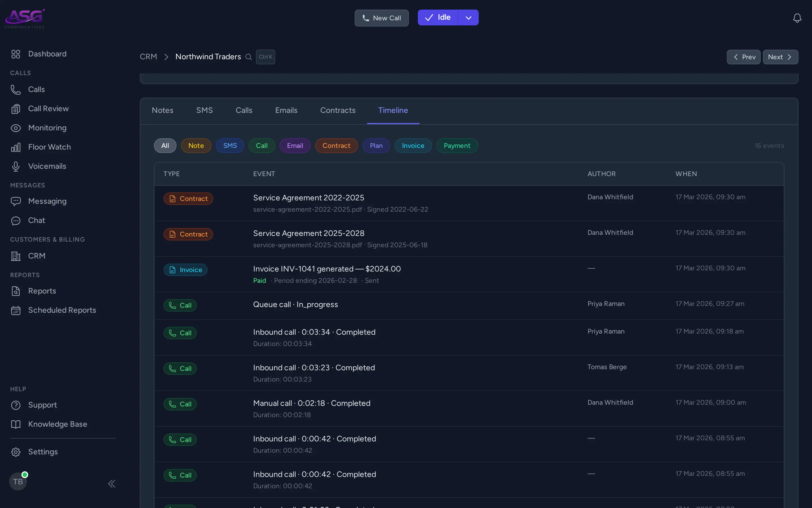Open Scheduled Reports calendar icon
Viewport: 812px width, 508px height.
16,310
